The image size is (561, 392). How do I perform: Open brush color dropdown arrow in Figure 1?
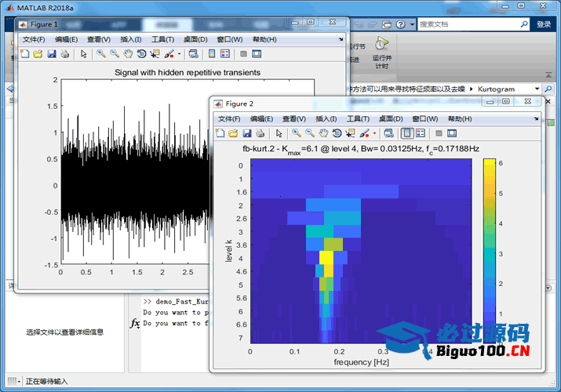pyautogui.click(x=179, y=54)
